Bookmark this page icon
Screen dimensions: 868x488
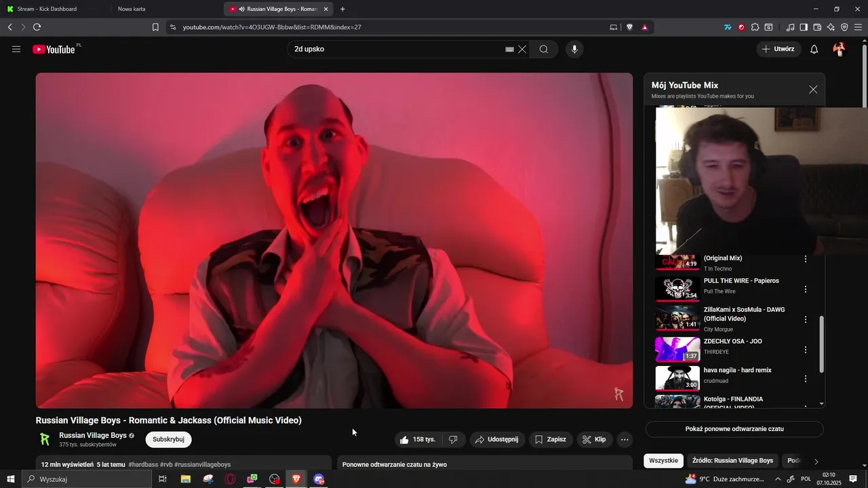pyautogui.click(x=155, y=27)
